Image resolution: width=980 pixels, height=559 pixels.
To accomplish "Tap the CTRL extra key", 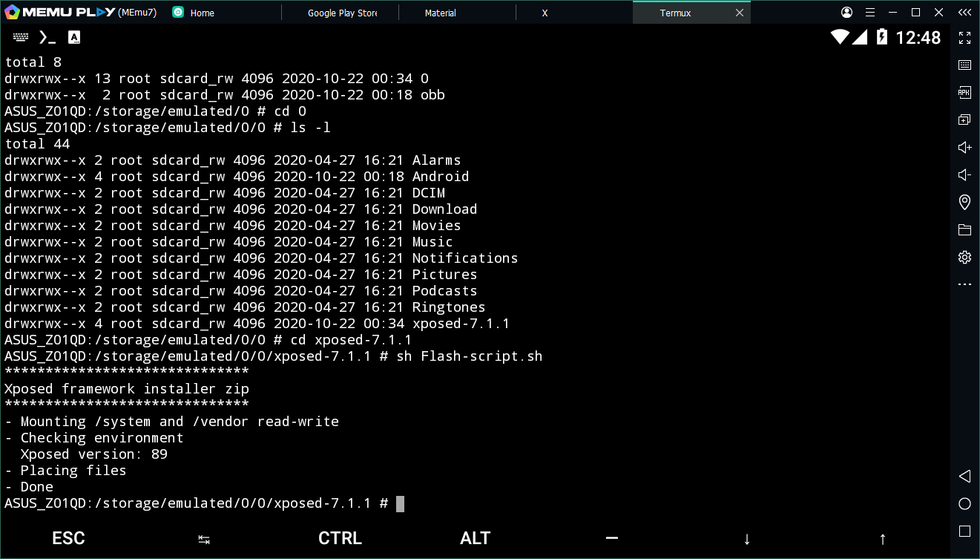I will coord(340,538).
